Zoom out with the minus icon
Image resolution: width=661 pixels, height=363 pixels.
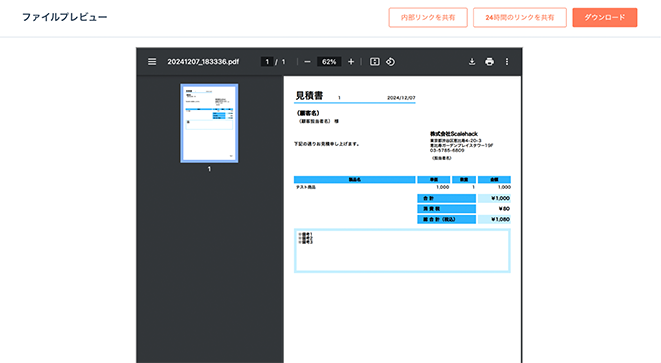coord(307,62)
